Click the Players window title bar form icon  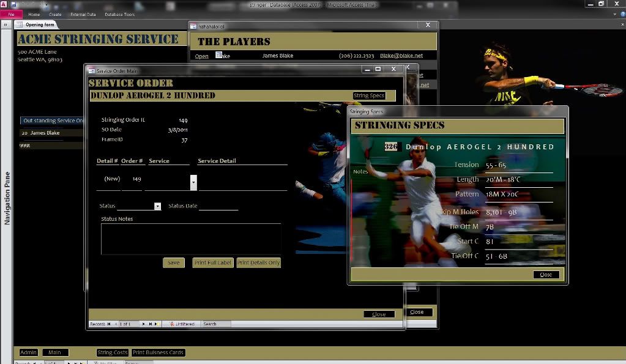[x=193, y=26]
